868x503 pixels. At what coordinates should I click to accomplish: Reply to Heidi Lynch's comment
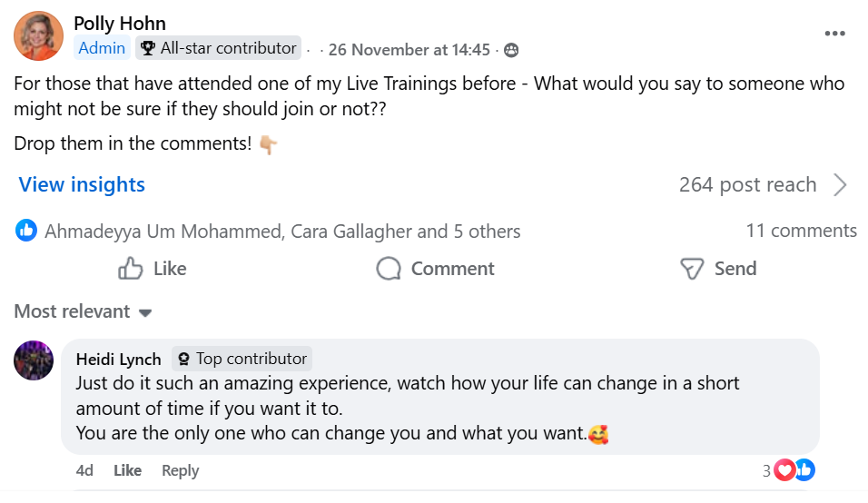180,470
